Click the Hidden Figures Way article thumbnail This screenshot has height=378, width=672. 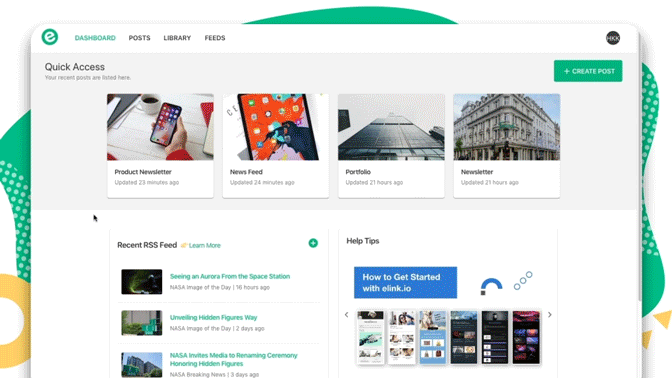[142, 323]
